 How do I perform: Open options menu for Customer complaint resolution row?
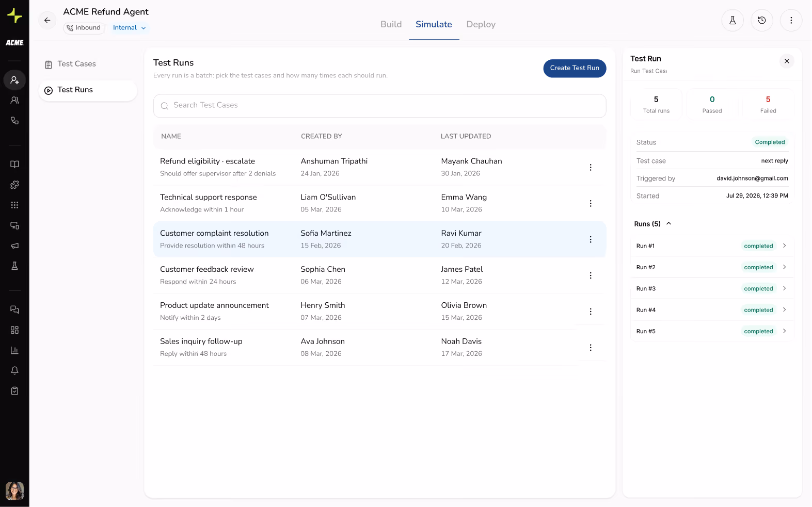[591, 239]
